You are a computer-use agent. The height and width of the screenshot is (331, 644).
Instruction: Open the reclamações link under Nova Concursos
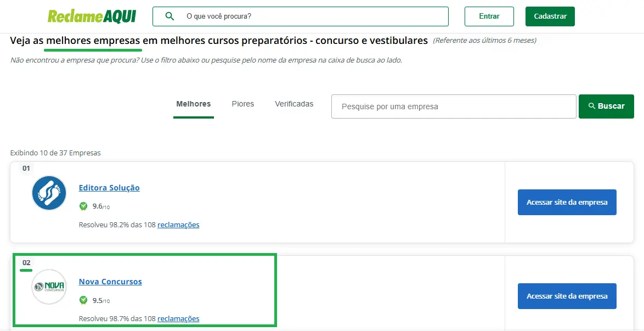tap(178, 318)
